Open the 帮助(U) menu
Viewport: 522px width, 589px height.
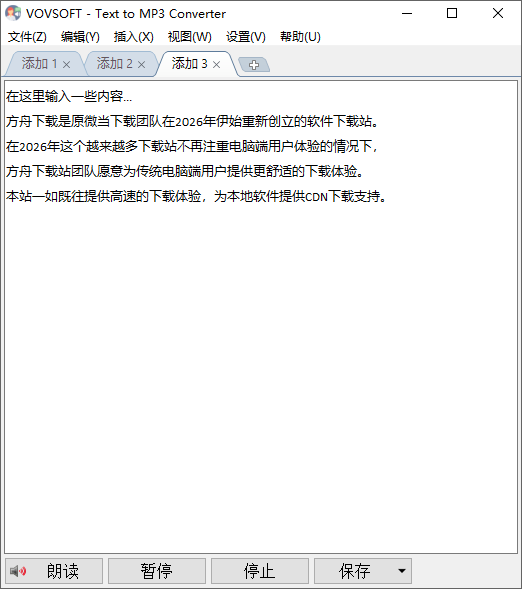tap(300, 37)
